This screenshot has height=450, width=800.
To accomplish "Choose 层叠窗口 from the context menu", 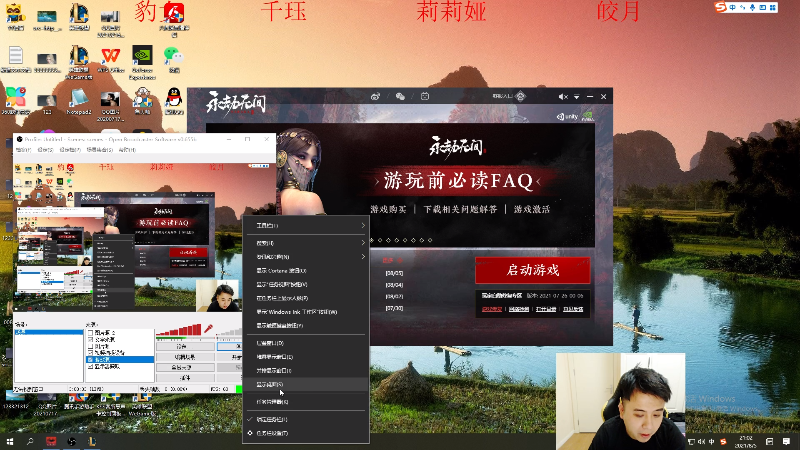I will pyautogui.click(x=306, y=343).
